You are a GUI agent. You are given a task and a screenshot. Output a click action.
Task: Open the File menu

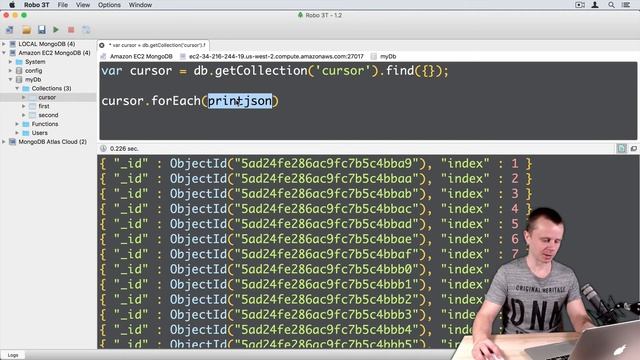(x=62, y=5)
